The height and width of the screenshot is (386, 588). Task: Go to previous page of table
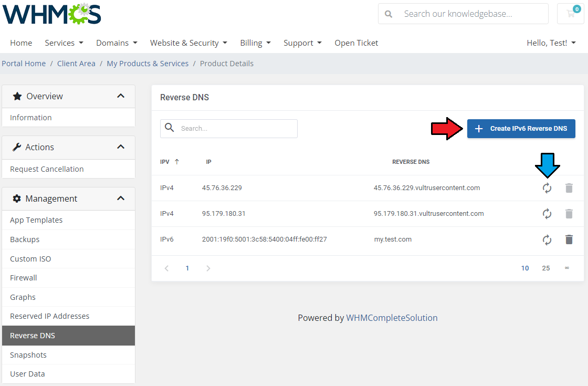[x=167, y=268]
